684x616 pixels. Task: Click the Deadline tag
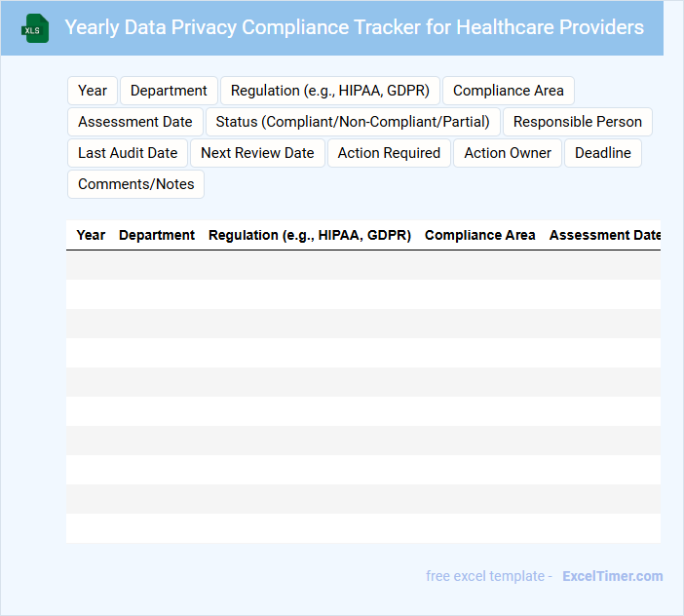602,153
